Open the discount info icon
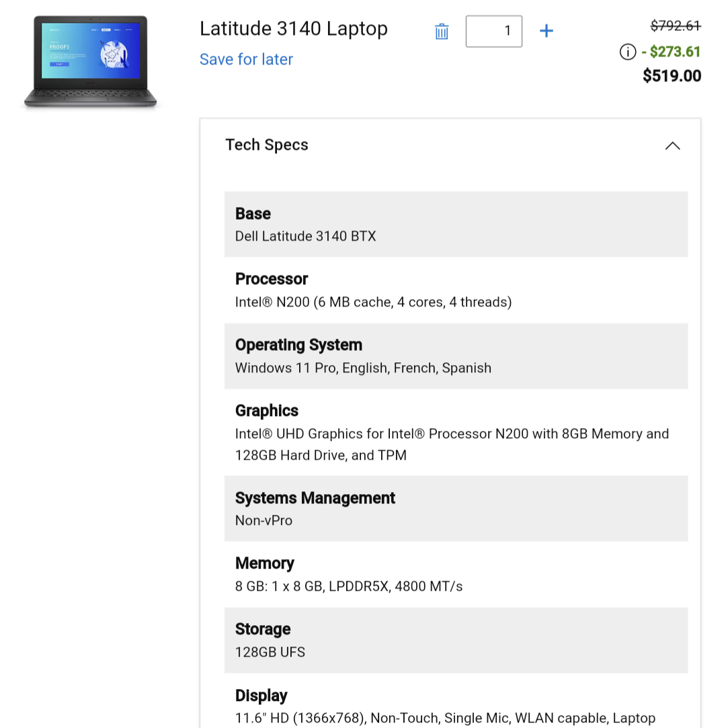The height and width of the screenshot is (728, 726). [628, 52]
